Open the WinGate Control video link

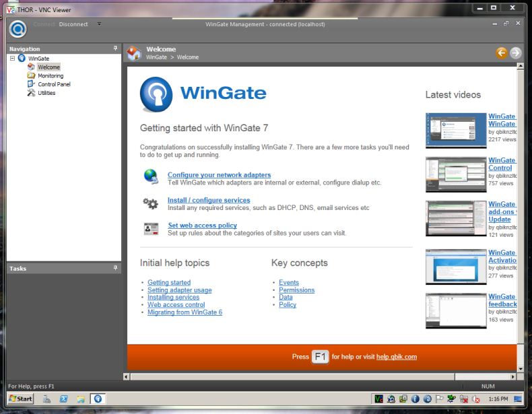(502, 164)
